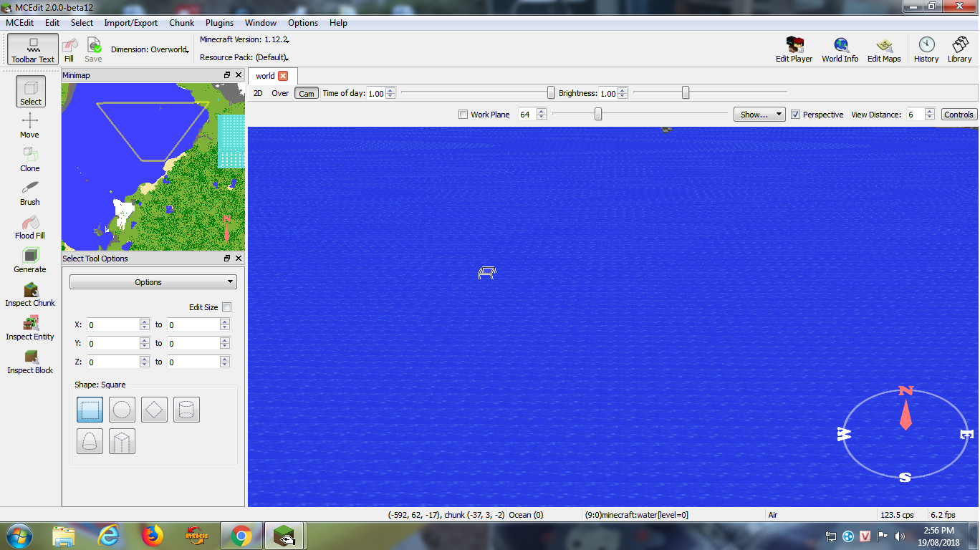Switch to Over view mode

(280, 93)
